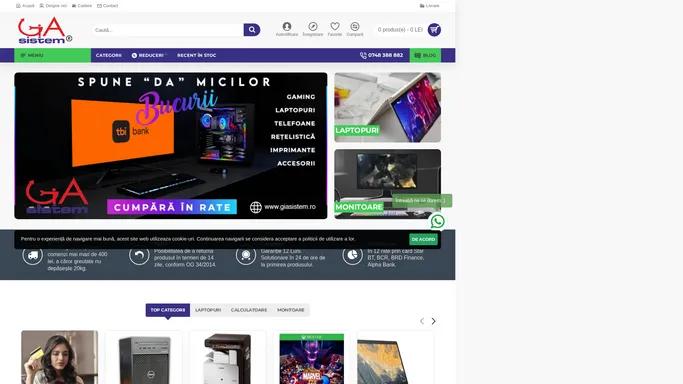Click www.giasistem.ro on the banner
Image resolution: width=683 pixels, height=384 pixels.
pos(290,207)
